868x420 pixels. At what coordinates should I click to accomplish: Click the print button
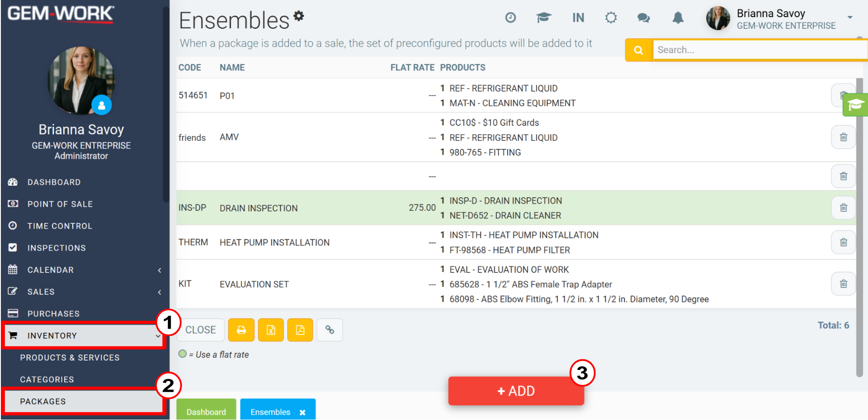coord(241,330)
